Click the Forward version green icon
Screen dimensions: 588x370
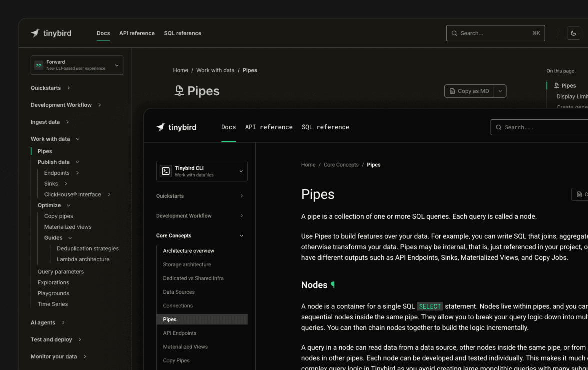pyautogui.click(x=39, y=65)
